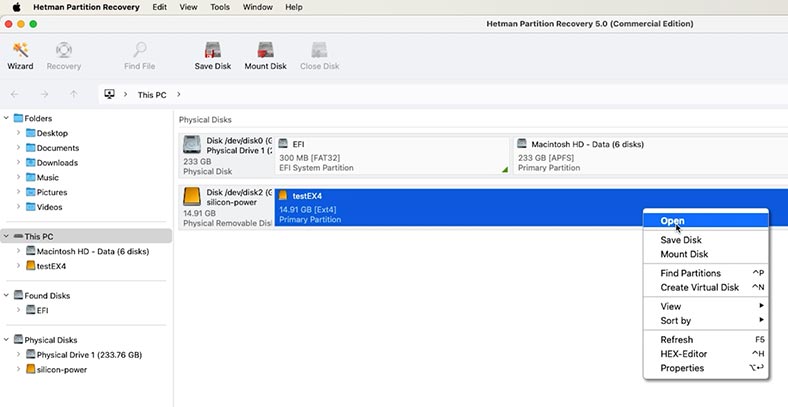The height and width of the screenshot is (407, 788).
Task: Click the Physical Disks section header
Action: tap(205, 120)
